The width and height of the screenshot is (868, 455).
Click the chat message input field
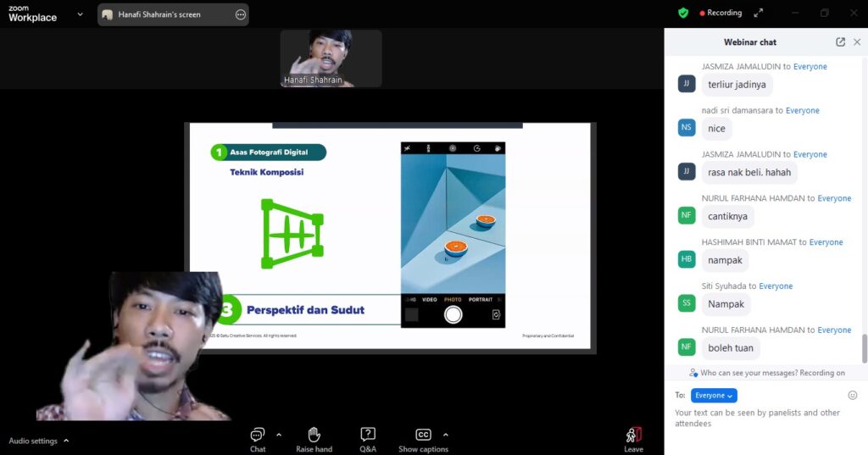click(x=765, y=418)
